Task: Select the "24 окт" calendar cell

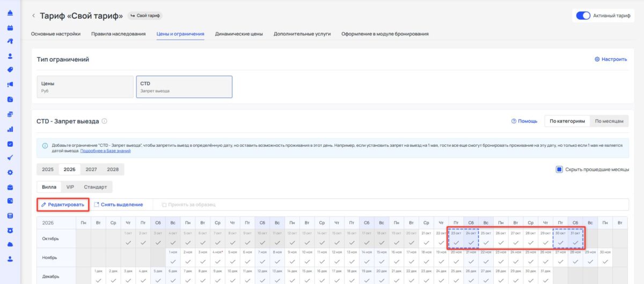Action: pyautogui.click(x=471, y=238)
